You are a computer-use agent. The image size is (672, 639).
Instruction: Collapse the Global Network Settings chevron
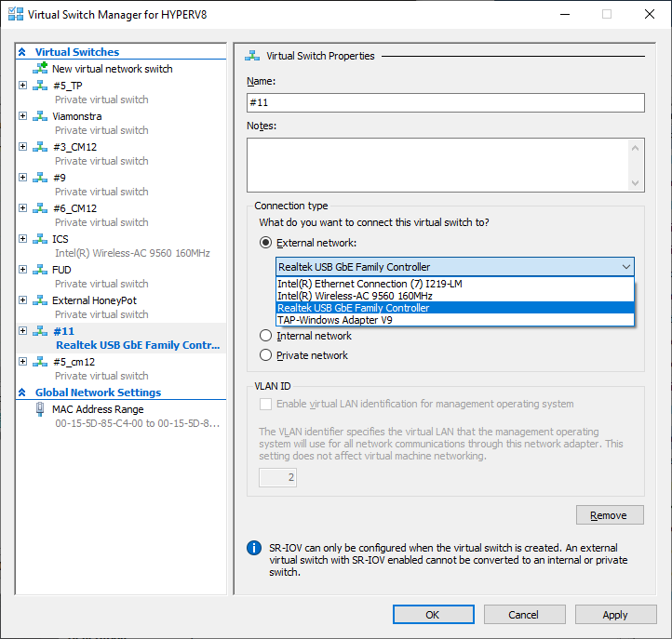click(22, 393)
